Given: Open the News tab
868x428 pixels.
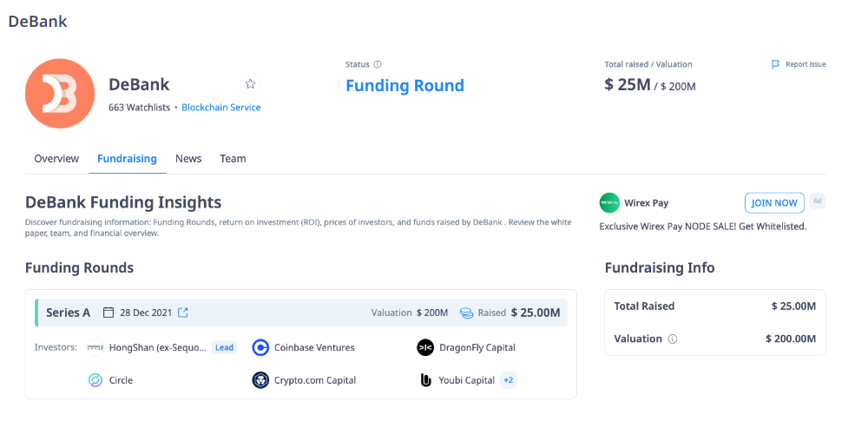Looking at the screenshot, I should [188, 158].
